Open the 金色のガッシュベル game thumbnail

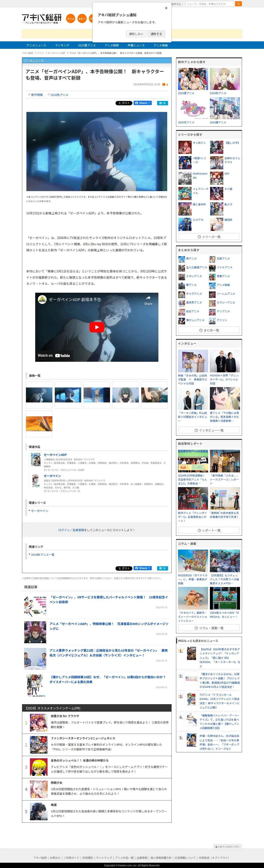(x=38, y=767)
